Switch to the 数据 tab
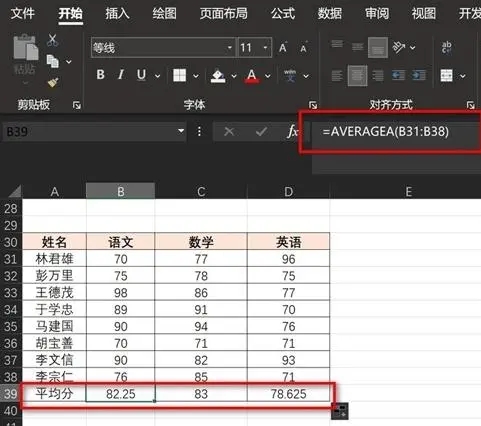This screenshot has width=481, height=426. tap(330, 13)
